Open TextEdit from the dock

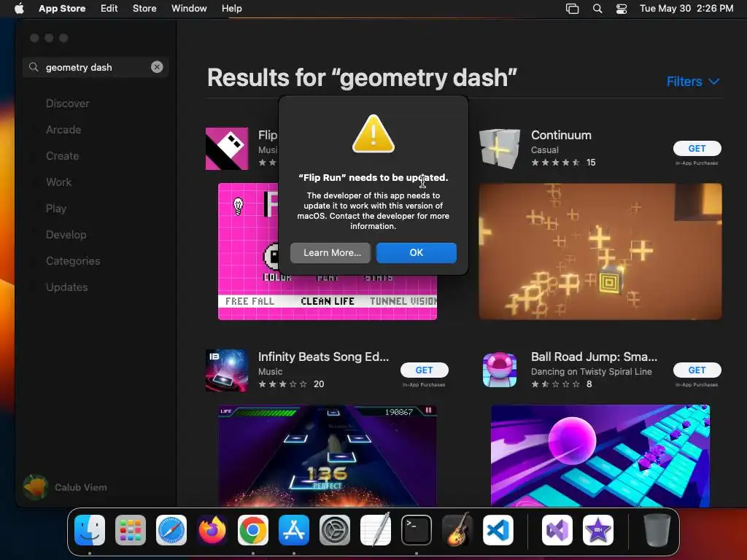(x=376, y=530)
